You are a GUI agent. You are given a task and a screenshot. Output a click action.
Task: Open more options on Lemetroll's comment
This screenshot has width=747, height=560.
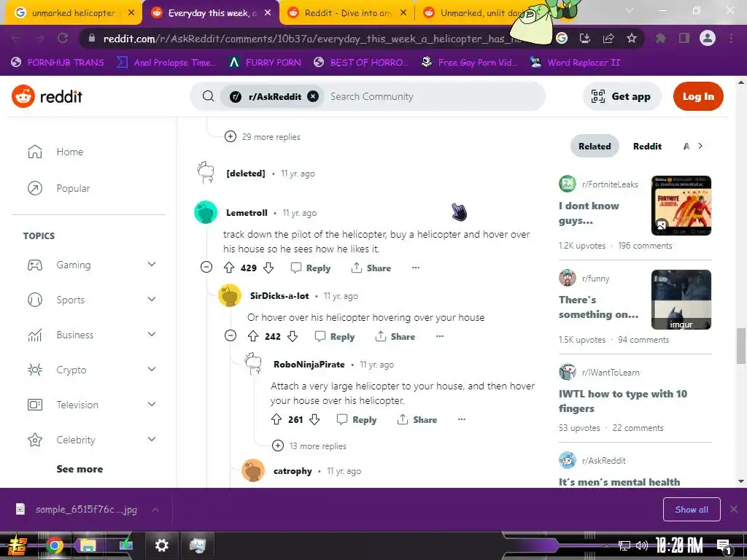click(x=415, y=268)
